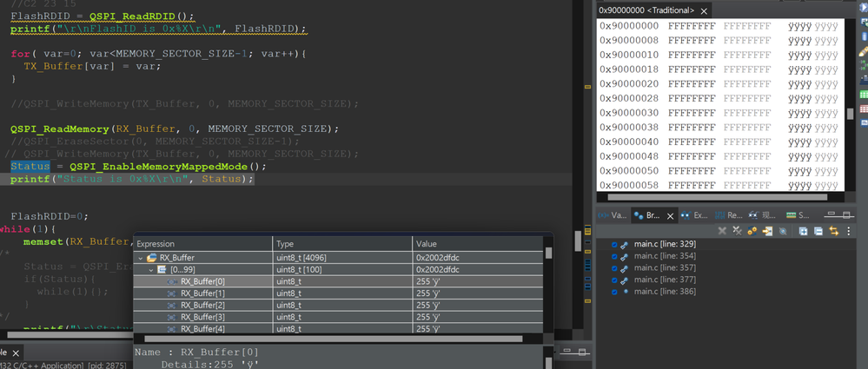Switch to the Variables tab
The height and width of the screenshot is (369, 868).
tap(613, 215)
